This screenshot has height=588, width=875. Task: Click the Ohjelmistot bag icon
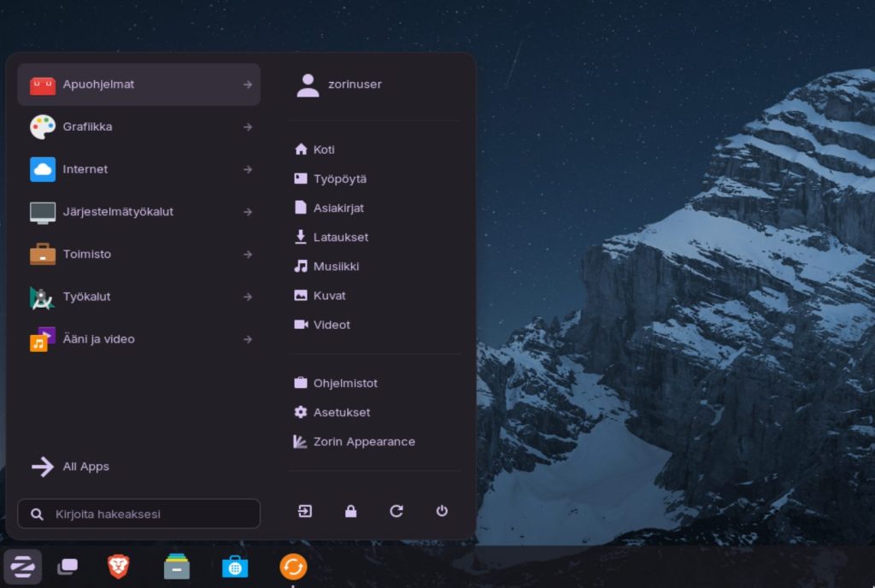pyautogui.click(x=300, y=383)
